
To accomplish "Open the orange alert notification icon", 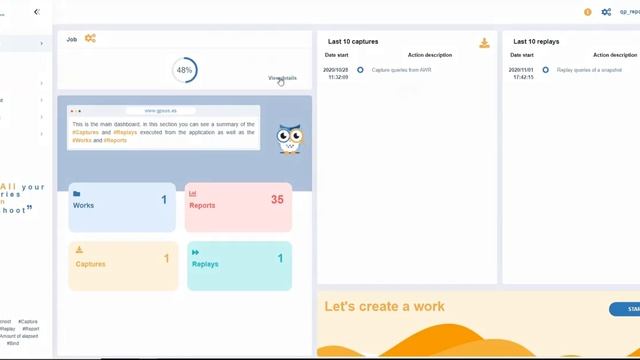I will (587, 12).
